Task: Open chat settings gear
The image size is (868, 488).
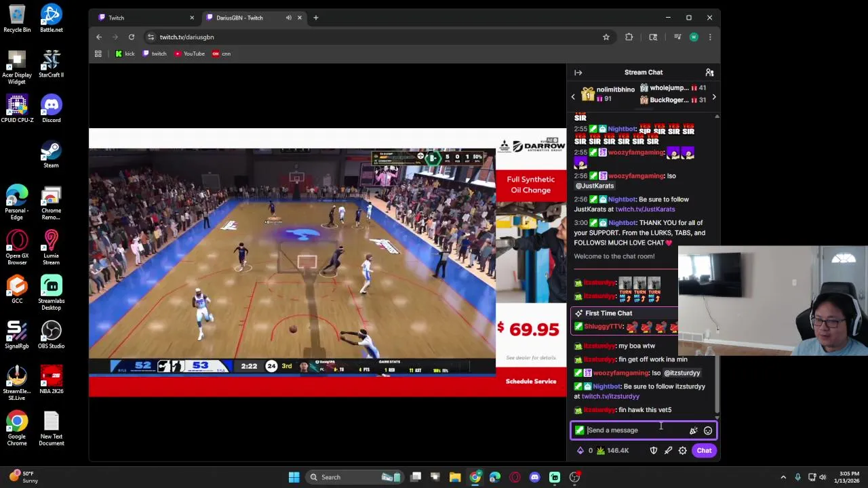Action: pyautogui.click(x=683, y=451)
